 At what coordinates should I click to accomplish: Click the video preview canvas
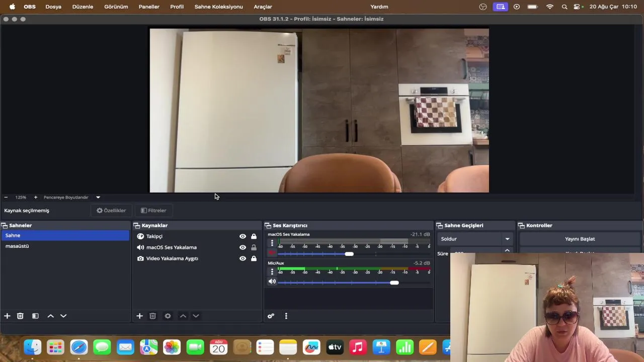pyautogui.click(x=319, y=110)
